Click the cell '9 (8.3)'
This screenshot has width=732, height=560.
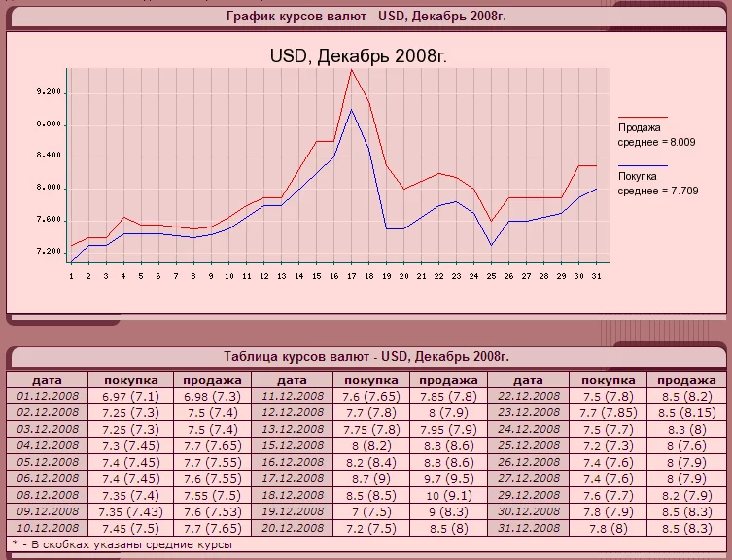point(448,512)
